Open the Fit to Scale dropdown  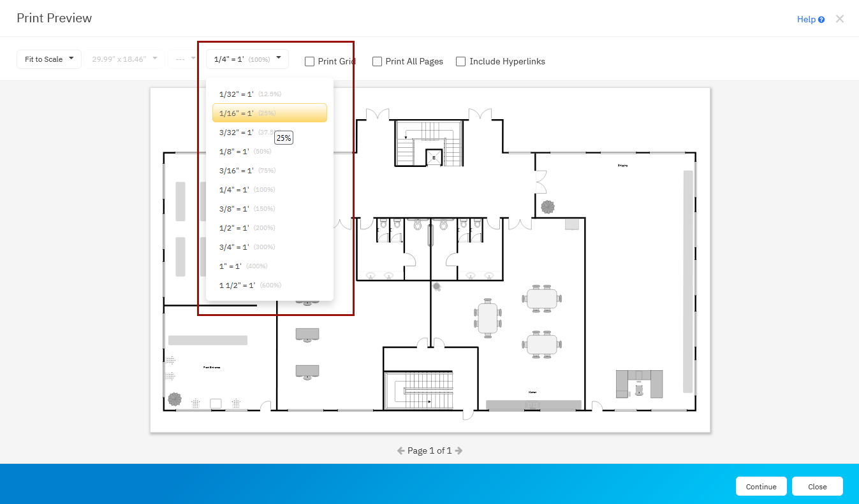click(49, 59)
